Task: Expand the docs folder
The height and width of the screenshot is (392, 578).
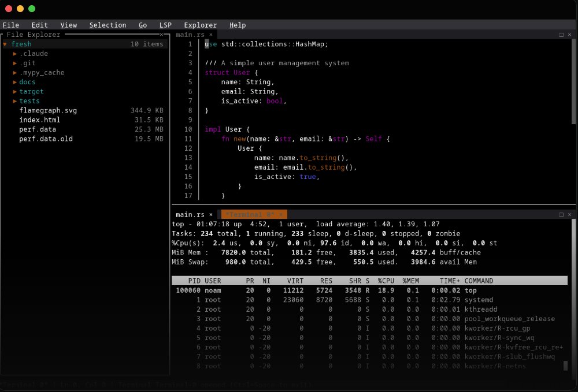Action: pos(15,82)
